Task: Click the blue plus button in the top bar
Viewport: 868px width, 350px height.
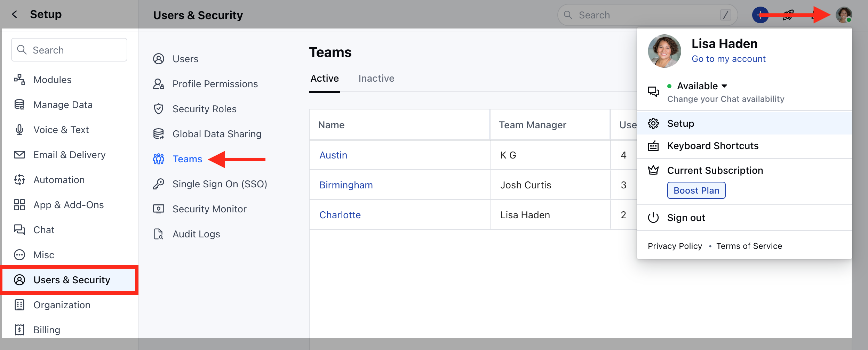Action: tap(761, 15)
